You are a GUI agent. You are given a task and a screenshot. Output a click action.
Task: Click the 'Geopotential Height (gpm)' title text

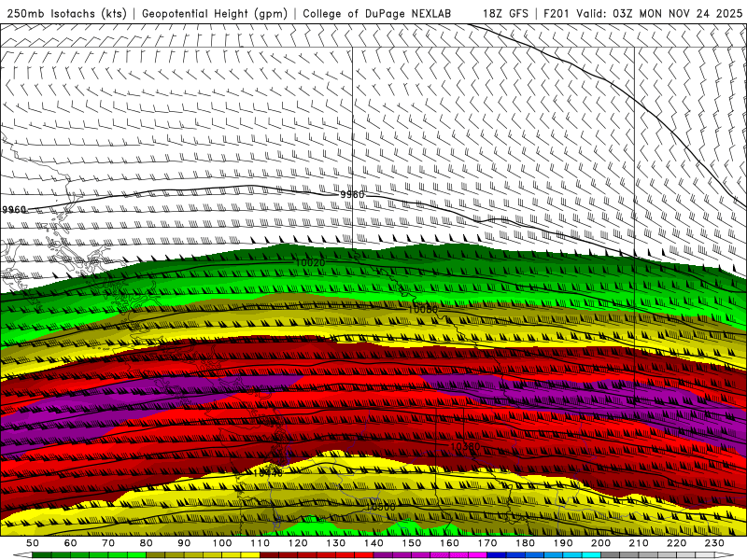click(215, 13)
